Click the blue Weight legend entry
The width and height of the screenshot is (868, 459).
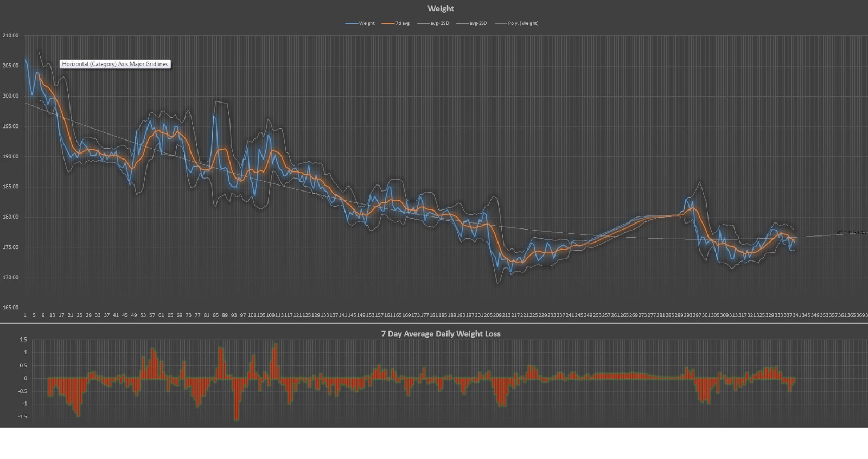coord(360,23)
